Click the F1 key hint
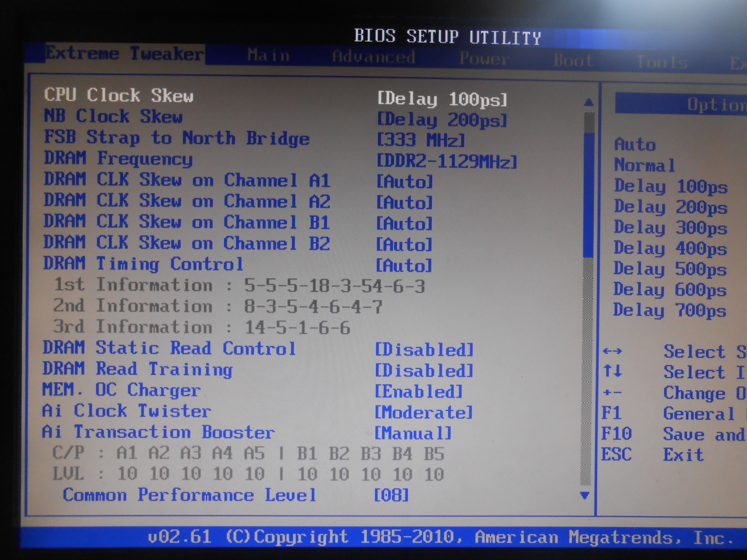This screenshot has width=747, height=560. click(611, 413)
